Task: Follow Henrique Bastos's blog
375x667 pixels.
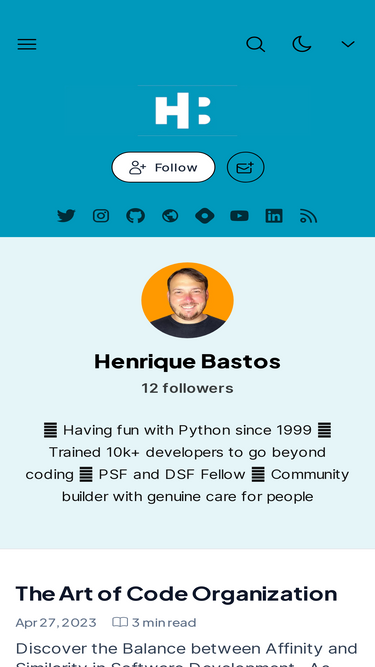Action: pos(163,167)
